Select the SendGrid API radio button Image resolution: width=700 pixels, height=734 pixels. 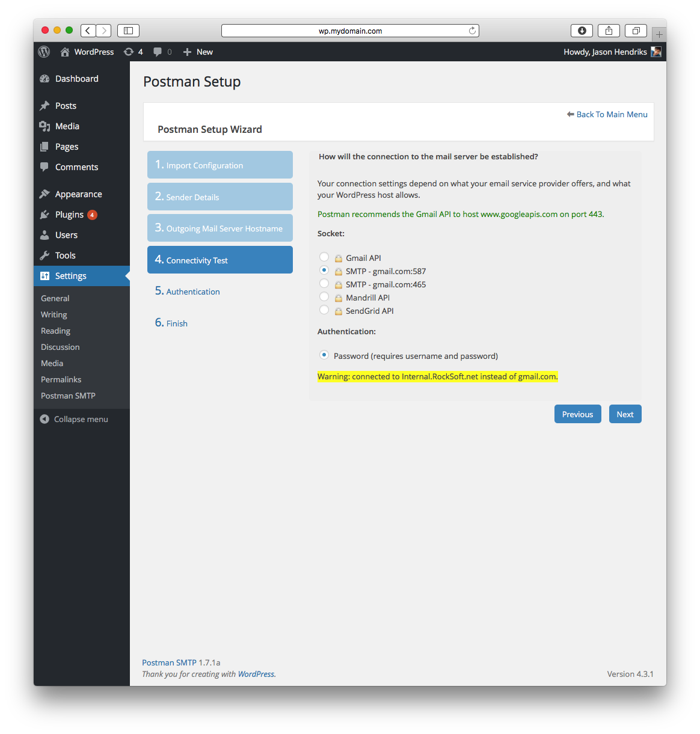[x=324, y=310]
